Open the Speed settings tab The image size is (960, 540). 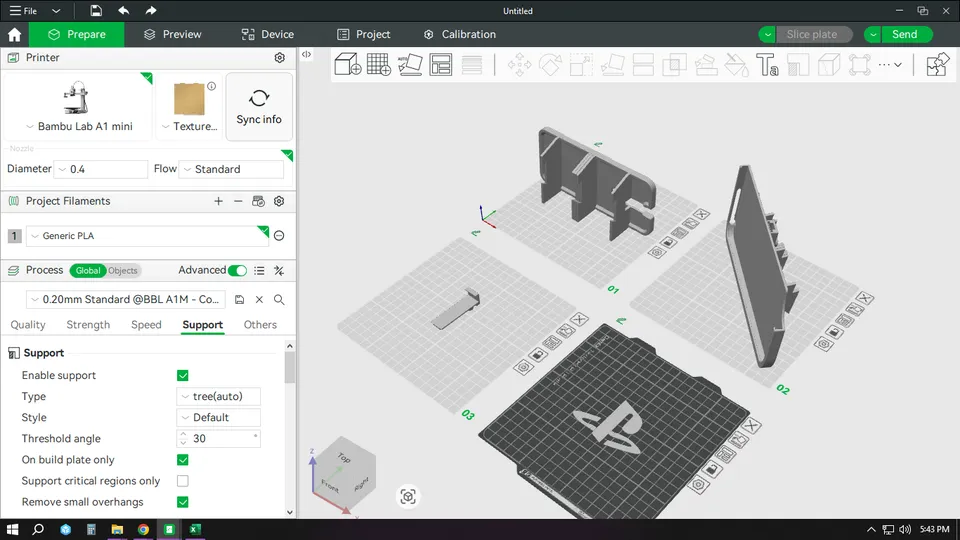(x=146, y=325)
